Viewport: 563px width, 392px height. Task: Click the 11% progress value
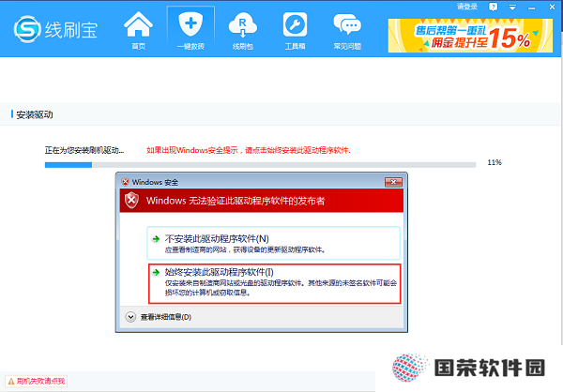(x=495, y=162)
